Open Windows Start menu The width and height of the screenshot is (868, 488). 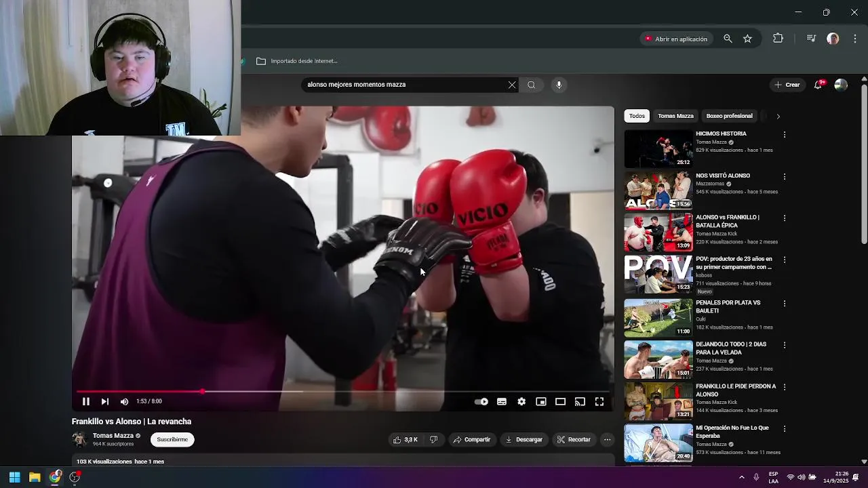(x=14, y=477)
